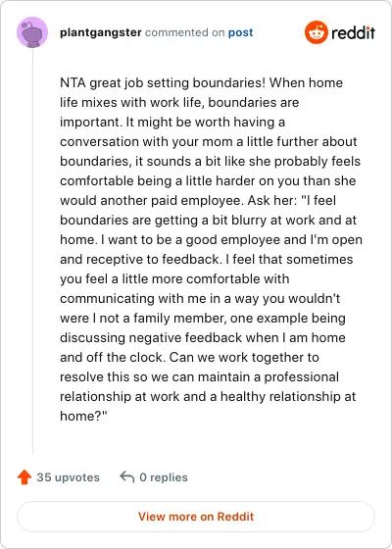Click the "0 replies" label
Screen dimensions: 392x549
coord(164,477)
